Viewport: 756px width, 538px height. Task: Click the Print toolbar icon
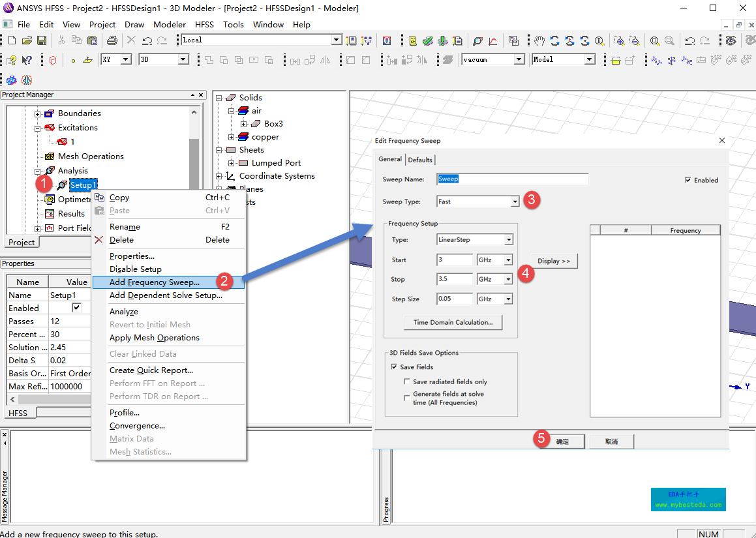[x=112, y=40]
